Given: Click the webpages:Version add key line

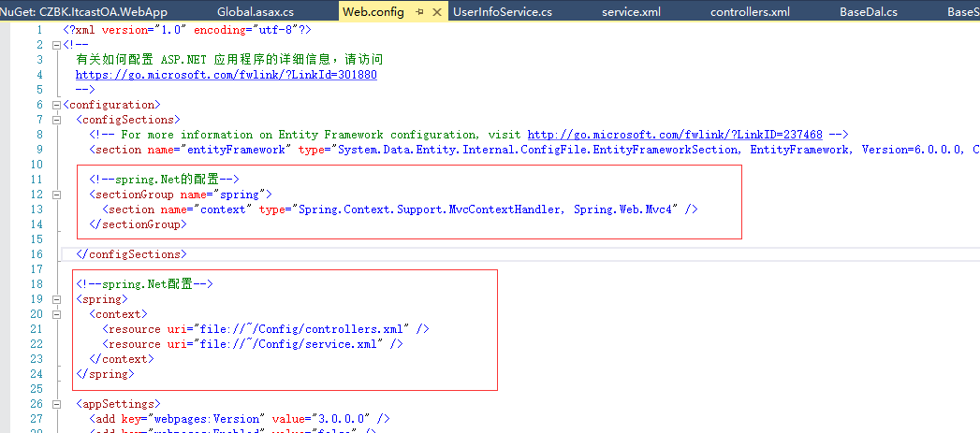Looking at the screenshot, I should pyautogui.click(x=240, y=419).
